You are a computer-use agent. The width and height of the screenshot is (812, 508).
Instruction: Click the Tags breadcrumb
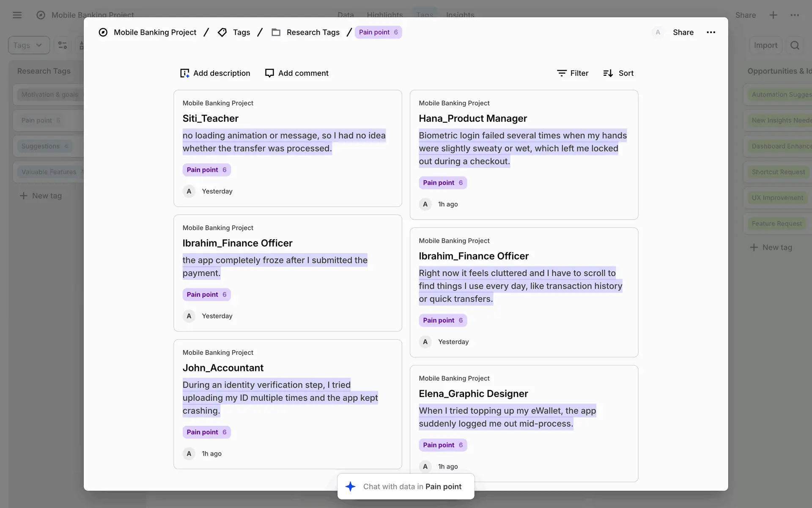(x=241, y=32)
